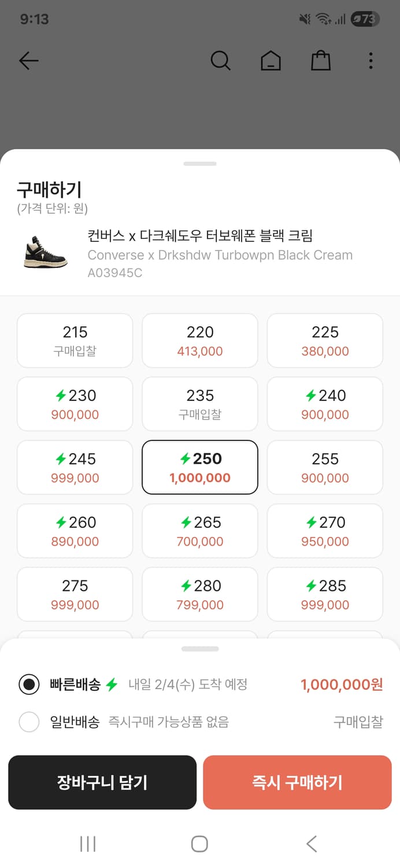Viewport: 400px width, 868px height.
Task: Open the shopping bag icon
Action: [x=321, y=60]
